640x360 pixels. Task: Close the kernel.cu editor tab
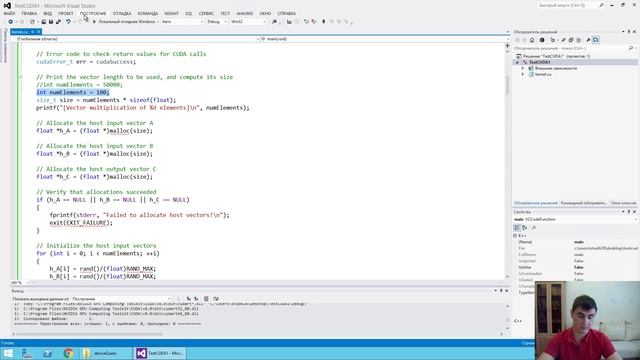(39, 32)
